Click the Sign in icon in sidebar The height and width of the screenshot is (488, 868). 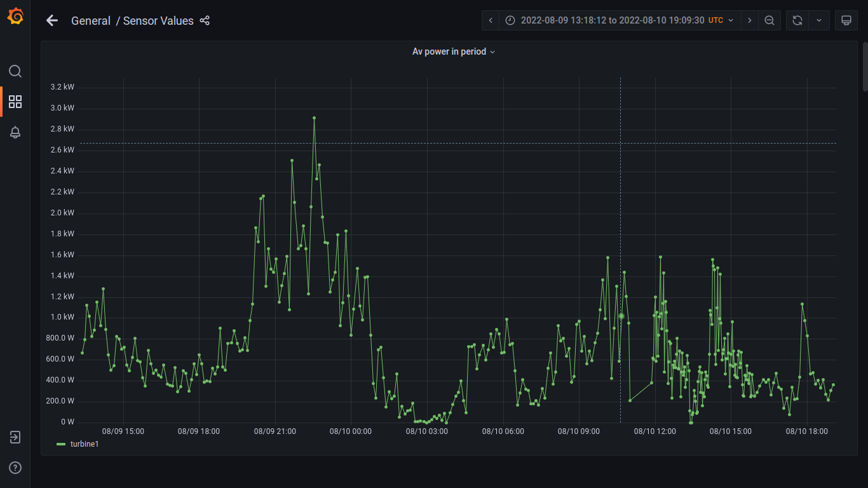tap(15, 437)
